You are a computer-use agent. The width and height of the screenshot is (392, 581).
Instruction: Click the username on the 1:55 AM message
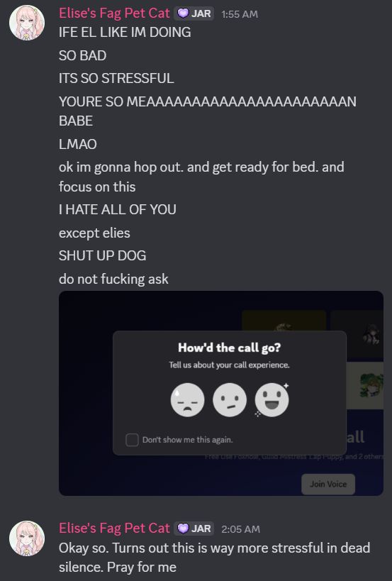pyautogui.click(x=114, y=13)
